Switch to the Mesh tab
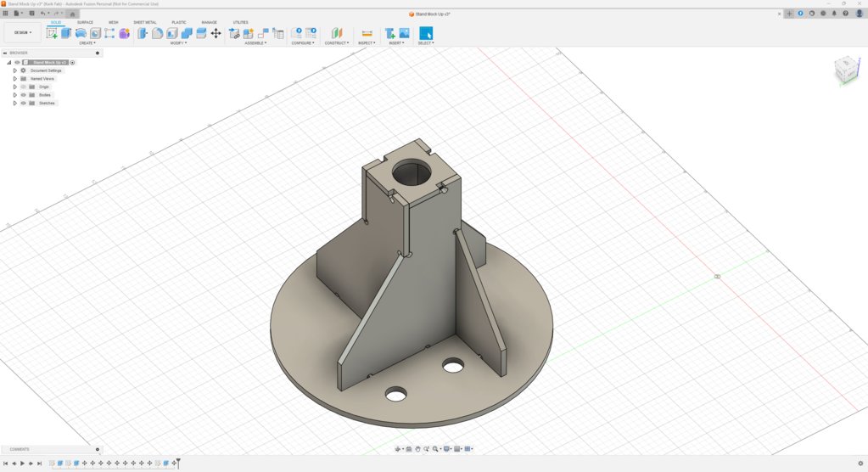 114,22
